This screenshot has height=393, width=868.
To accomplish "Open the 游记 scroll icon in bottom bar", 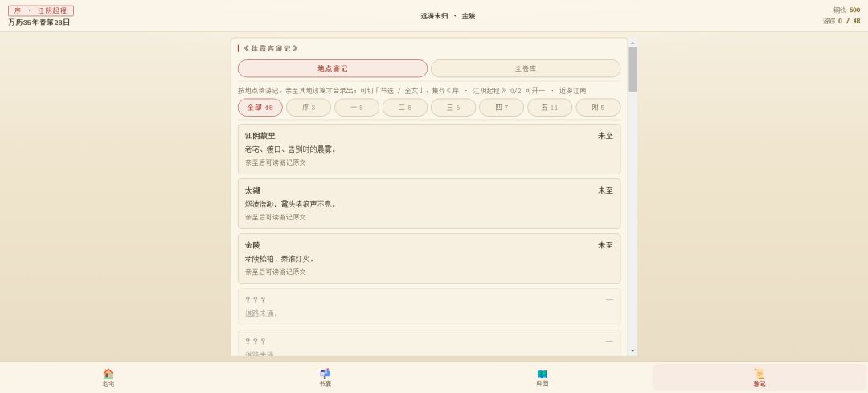I will [x=759, y=374].
